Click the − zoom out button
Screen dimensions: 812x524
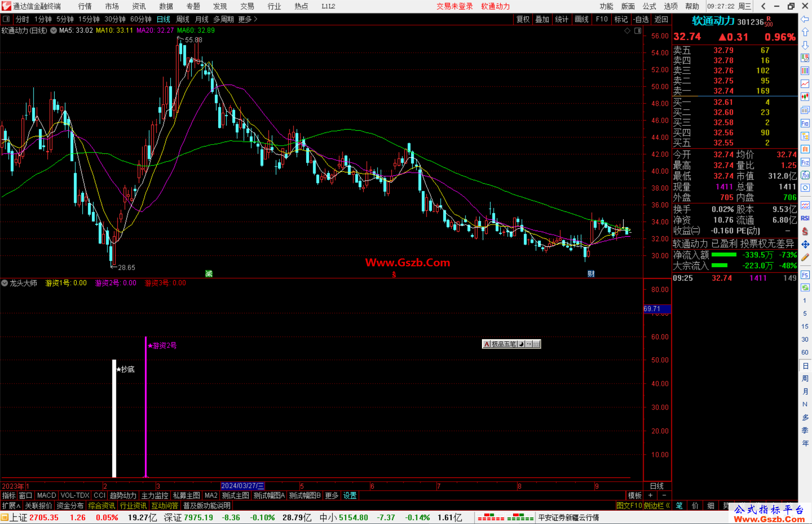click(x=664, y=495)
